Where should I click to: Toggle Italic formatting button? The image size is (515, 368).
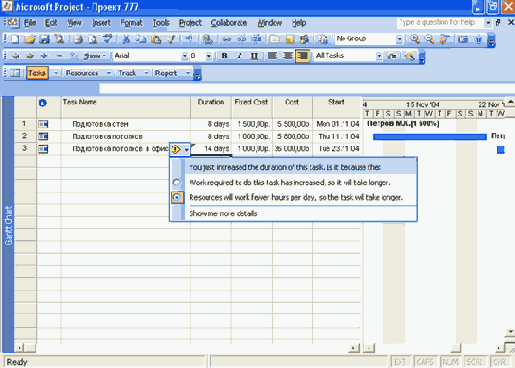(x=239, y=56)
